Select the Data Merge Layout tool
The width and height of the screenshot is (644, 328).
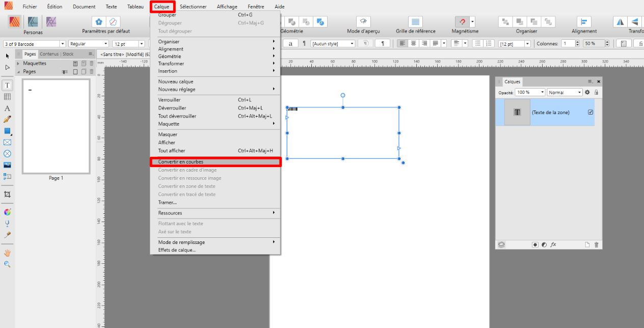tap(7, 176)
